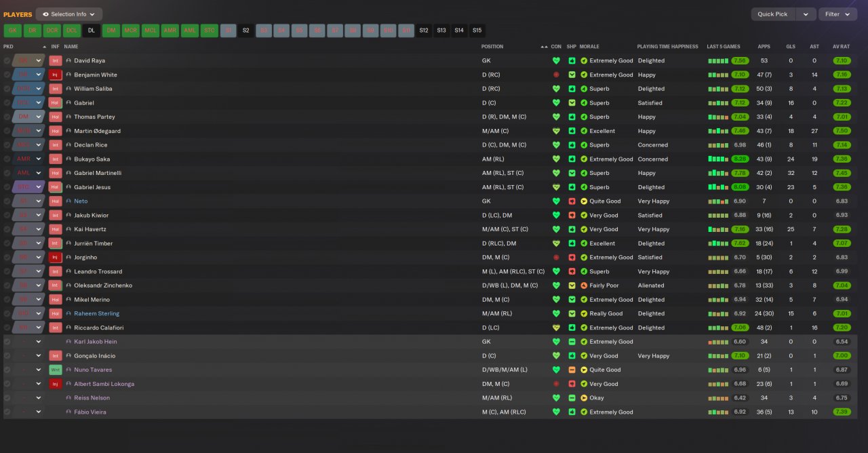Toggle the picked checkmark for David Raya
Viewport: 868px width, 453px height.
[x=7, y=60]
